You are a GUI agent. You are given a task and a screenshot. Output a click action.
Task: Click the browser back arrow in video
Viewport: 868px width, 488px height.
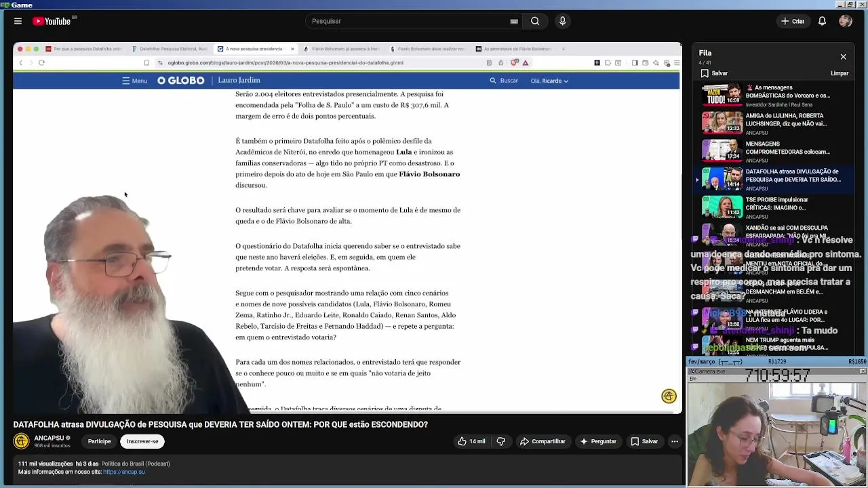pos(20,62)
